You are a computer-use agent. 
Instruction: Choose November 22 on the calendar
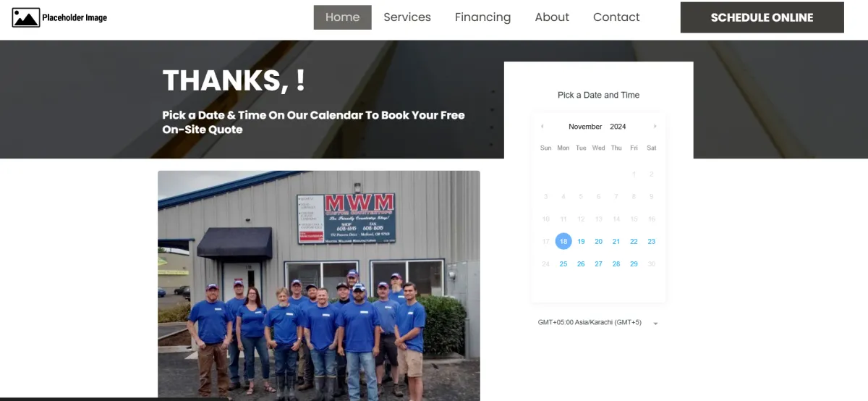(634, 242)
